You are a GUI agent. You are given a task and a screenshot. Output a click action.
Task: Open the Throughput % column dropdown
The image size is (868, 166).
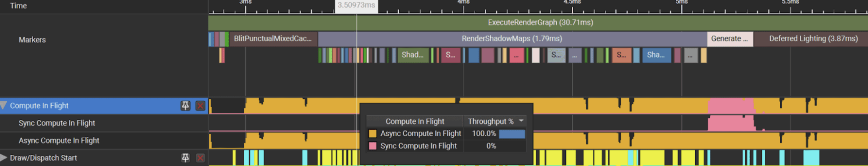pos(521,121)
